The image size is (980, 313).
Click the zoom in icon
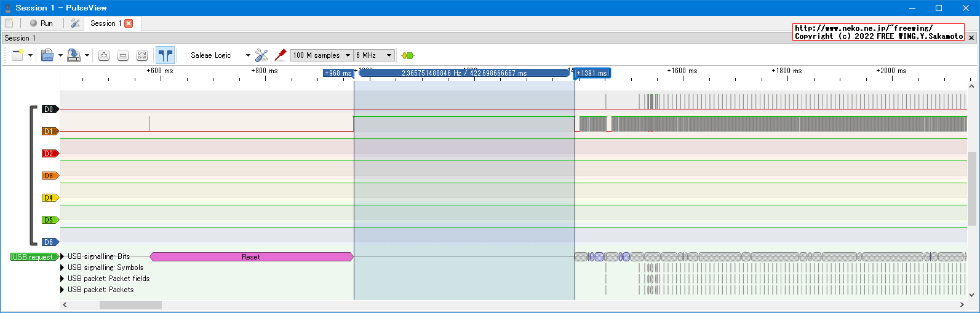tap(104, 55)
